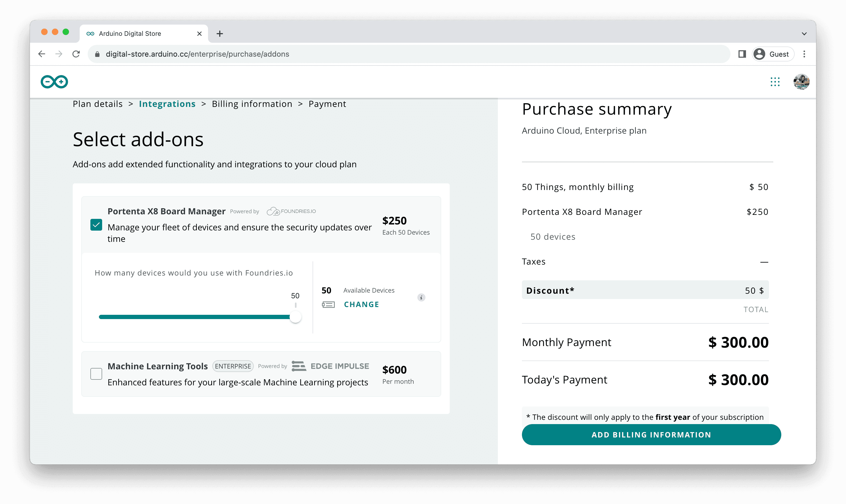
Task: Click the Arduino infinity logo
Action: click(x=54, y=82)
